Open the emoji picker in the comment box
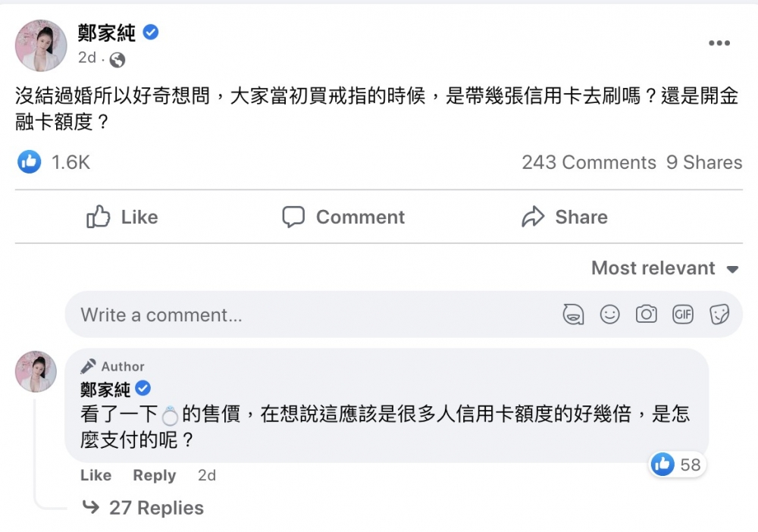 pyautogui.click(x=609, y=314)
